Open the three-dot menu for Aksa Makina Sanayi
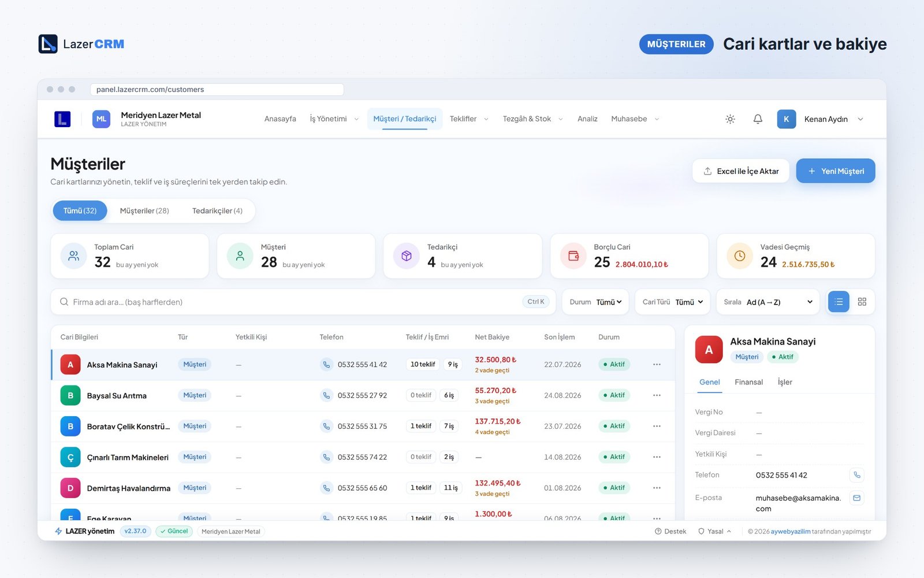The height and width of the screenshot is (578, 924). click(x=657, y=365)
